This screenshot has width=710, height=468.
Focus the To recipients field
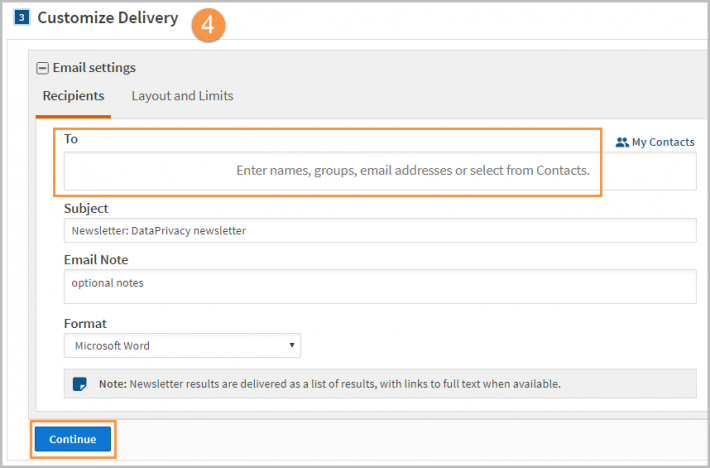coord(380,171)
